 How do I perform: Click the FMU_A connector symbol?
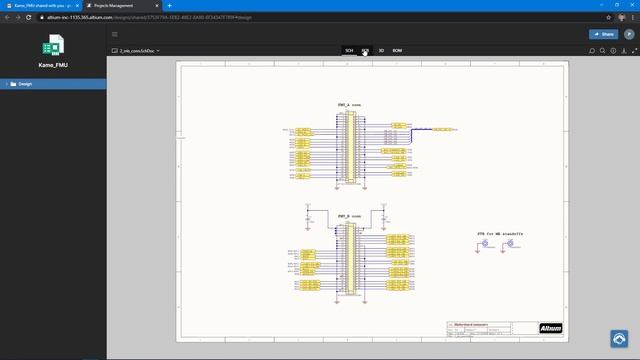(x=351, y=148)
